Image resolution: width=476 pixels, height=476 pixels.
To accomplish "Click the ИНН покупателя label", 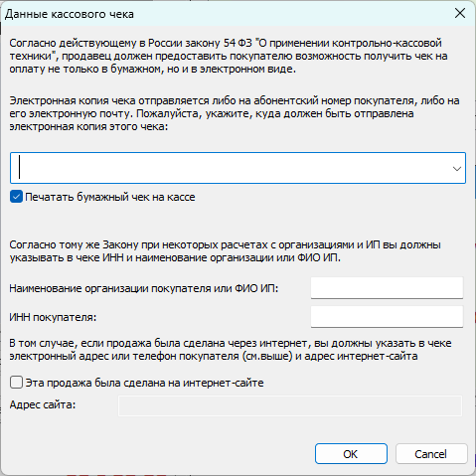I will 53,317.
